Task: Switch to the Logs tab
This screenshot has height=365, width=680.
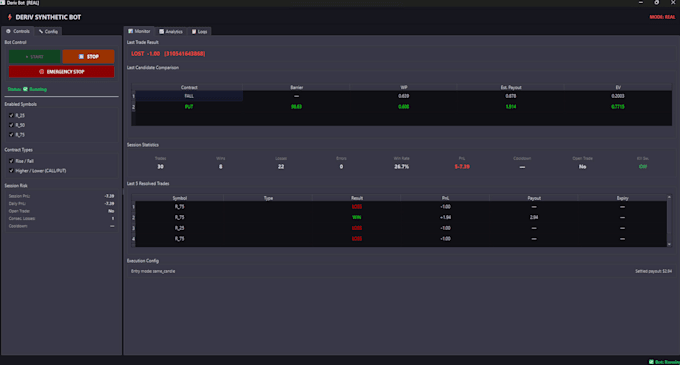Action: [x=199, y=32]
